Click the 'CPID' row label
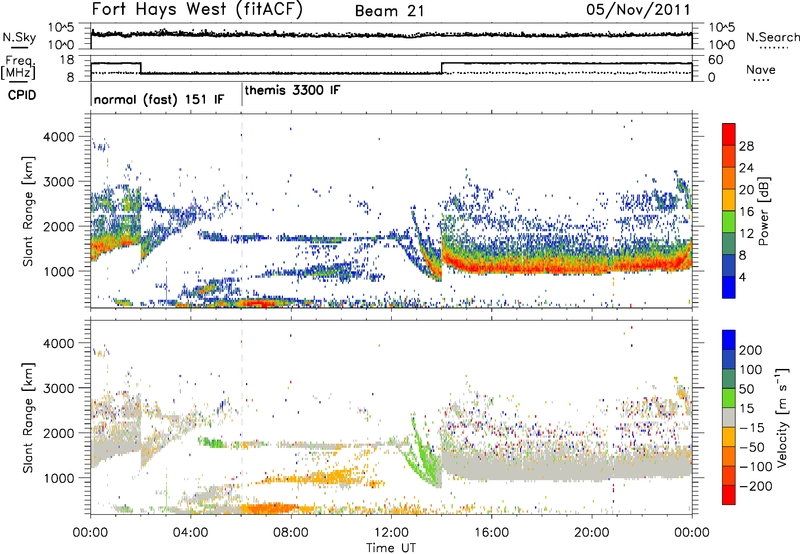Screen dimensions: 800x554 [22, 95]
